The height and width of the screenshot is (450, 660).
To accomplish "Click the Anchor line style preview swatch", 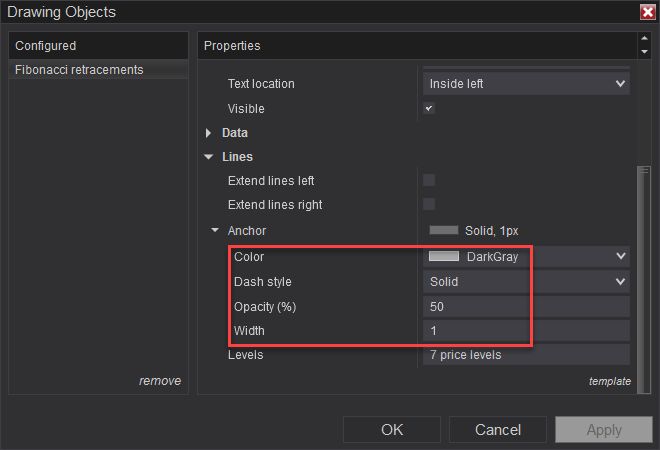I will tap(443, 230).
